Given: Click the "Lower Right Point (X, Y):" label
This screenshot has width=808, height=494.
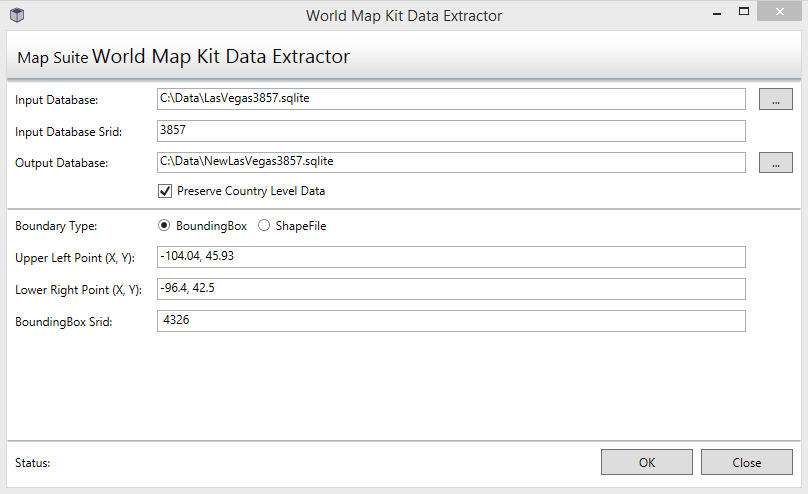Looking at the screenshot, I should click(78, 290).
